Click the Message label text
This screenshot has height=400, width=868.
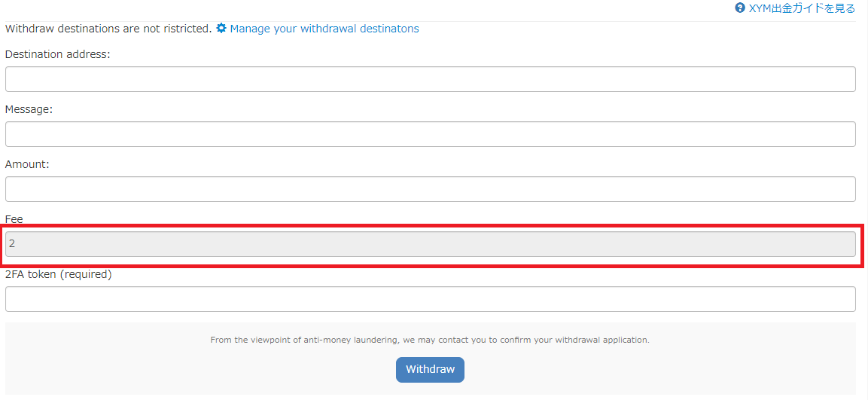pyautogui.click(x=29, y=110)
